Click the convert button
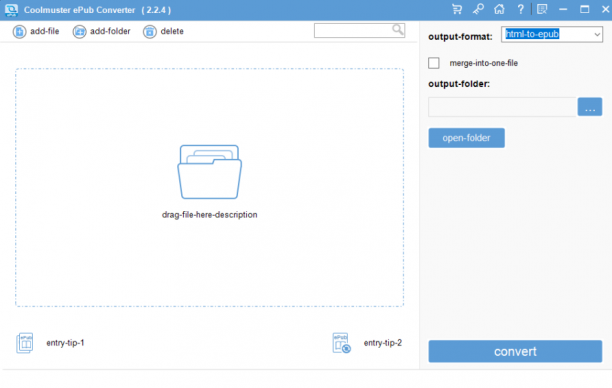This screenshot has width=612, height=388. pyautogui.click(x=515, y=351)
